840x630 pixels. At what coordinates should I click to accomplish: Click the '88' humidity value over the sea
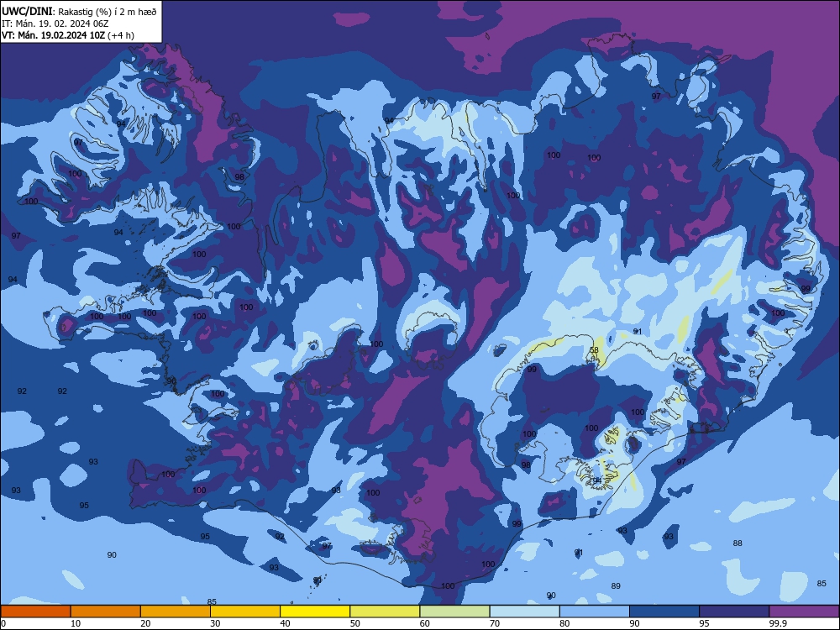(738, 543)
